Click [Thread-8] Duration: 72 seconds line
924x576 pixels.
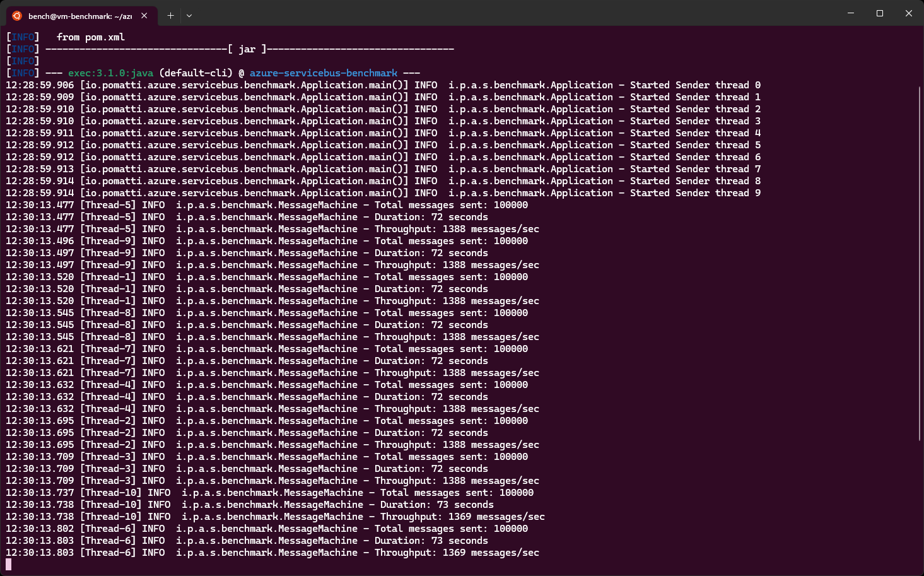coord(247,325)
